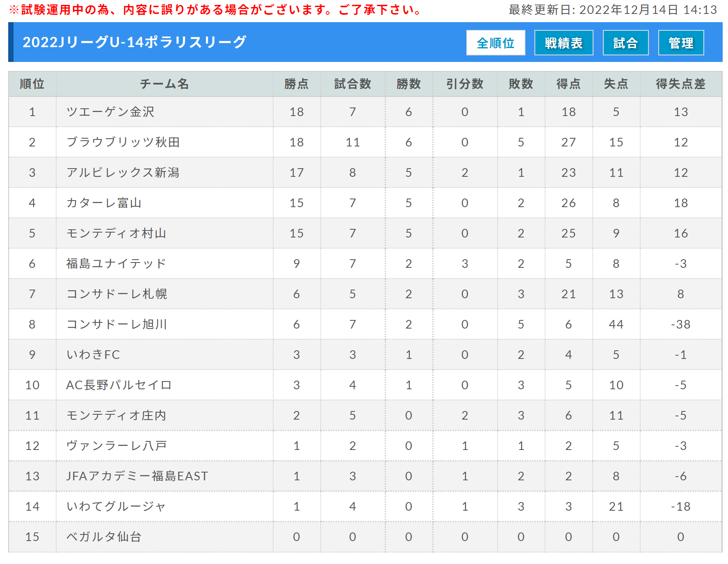Select team ツエーゲン金沢

pos(110,112)
